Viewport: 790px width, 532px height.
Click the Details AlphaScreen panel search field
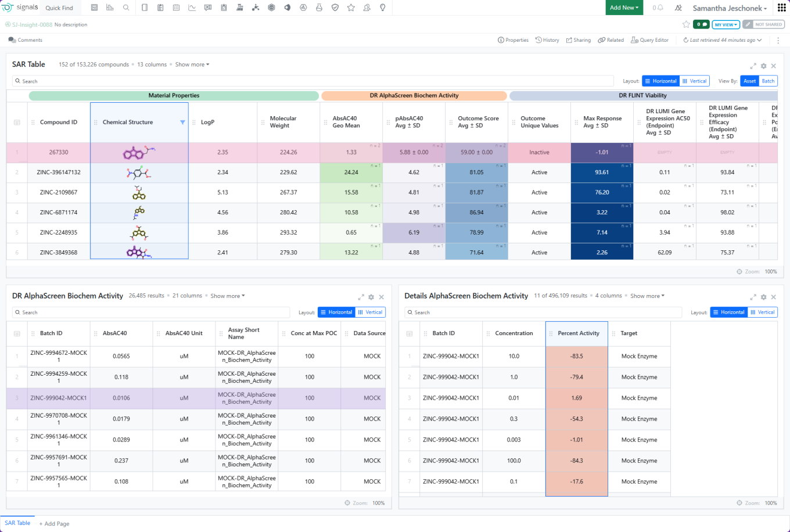[x=543, y=312]
